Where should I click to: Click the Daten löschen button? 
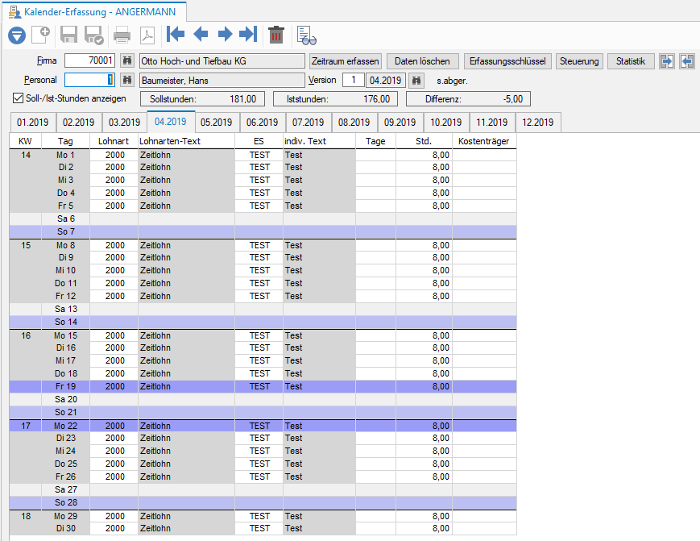click(422, 61)
